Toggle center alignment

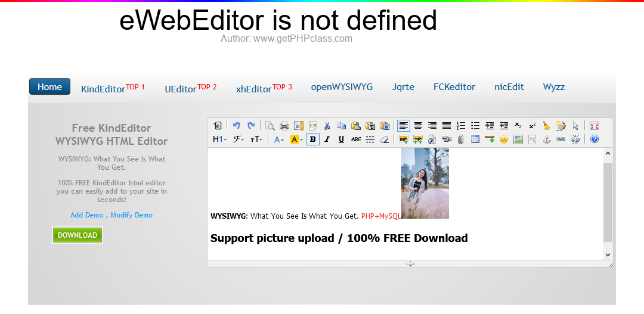(x=418, y=126)
